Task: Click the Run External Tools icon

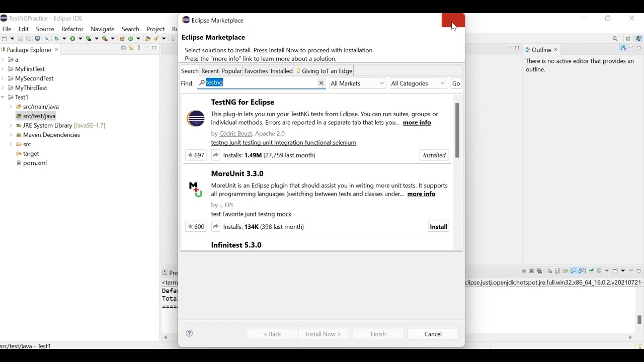Action: pos(105,39)
